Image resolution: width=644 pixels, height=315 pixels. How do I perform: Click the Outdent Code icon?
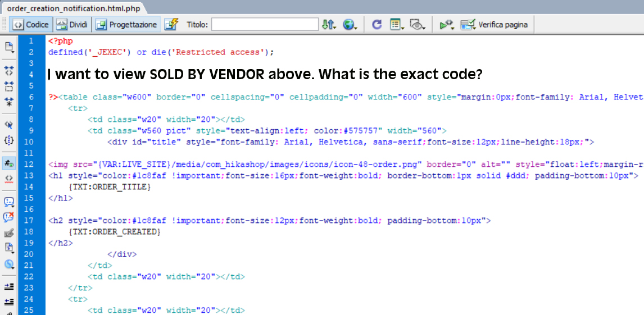pyautogui.click(x=8, y=302)
